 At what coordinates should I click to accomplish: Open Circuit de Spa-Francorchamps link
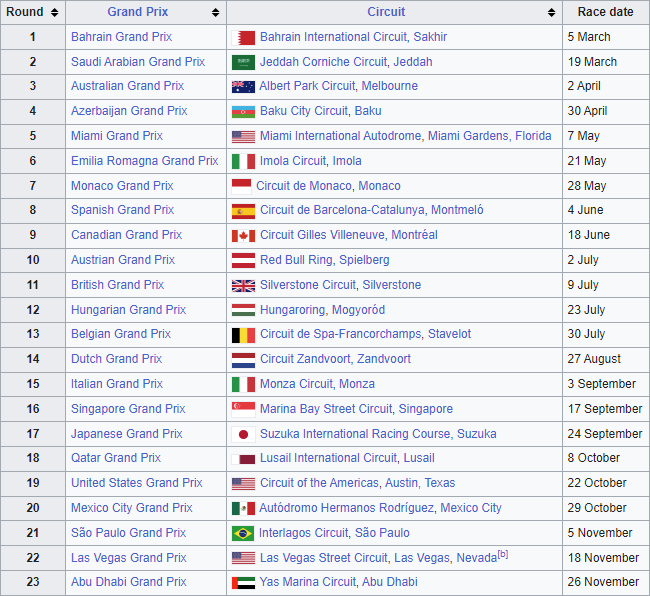pyautogui.click(x=340, y=335)
